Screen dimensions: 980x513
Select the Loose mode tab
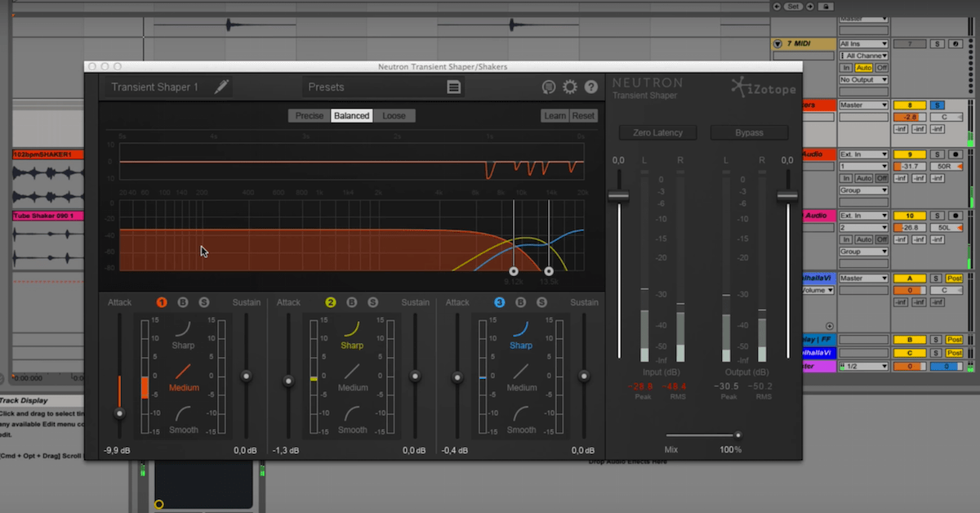[x=394, y=115]
